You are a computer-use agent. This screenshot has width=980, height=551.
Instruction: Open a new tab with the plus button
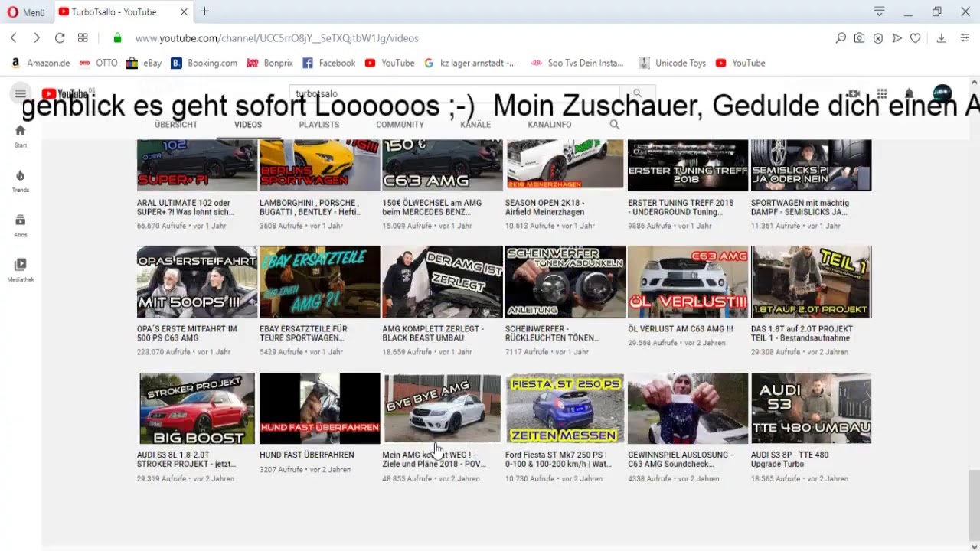click(204, 11)
